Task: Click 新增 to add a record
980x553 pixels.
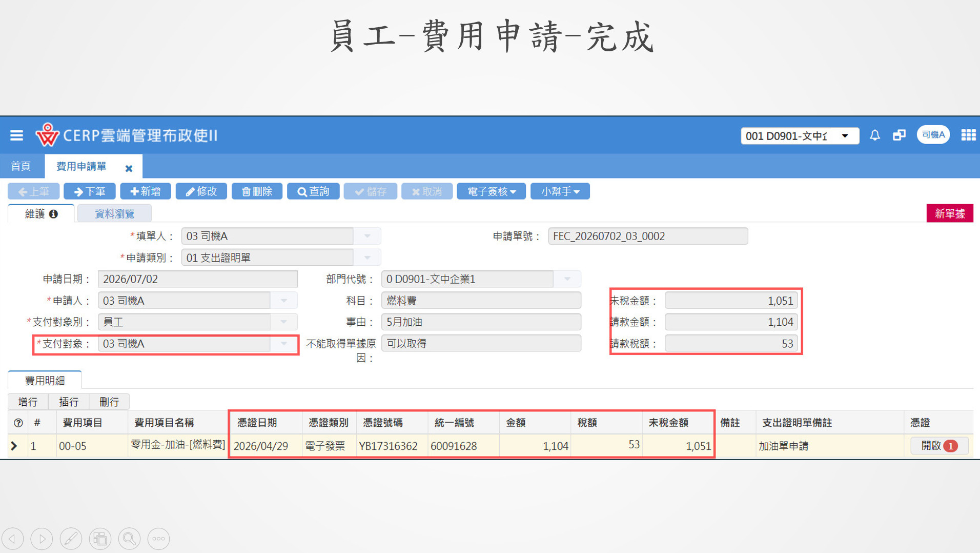Action: tap(146, 191)
